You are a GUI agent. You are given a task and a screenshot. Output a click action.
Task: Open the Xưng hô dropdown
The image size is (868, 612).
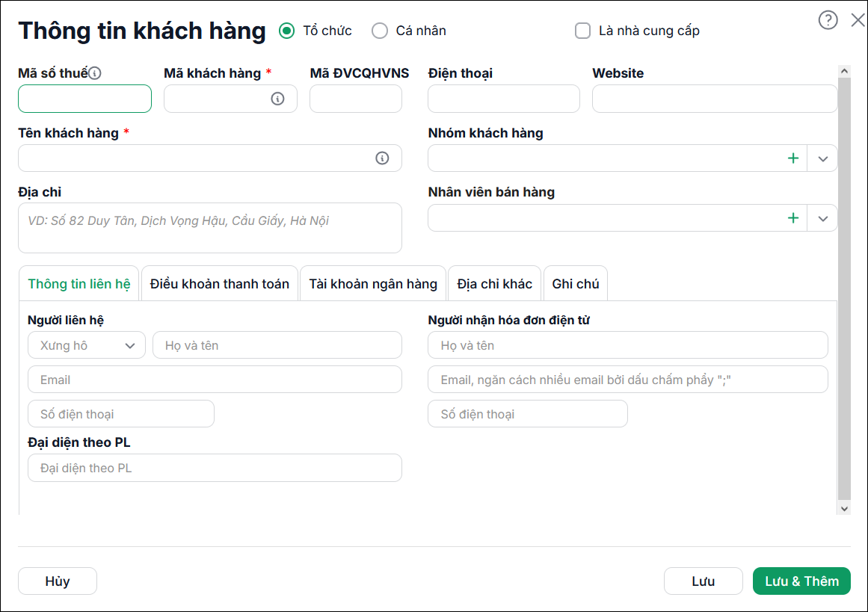87,345
